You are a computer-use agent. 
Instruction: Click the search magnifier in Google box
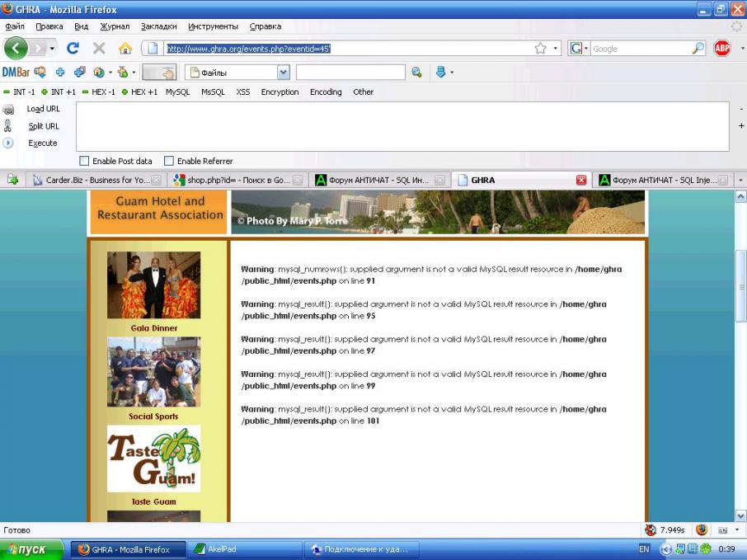[x=698, y=49]
